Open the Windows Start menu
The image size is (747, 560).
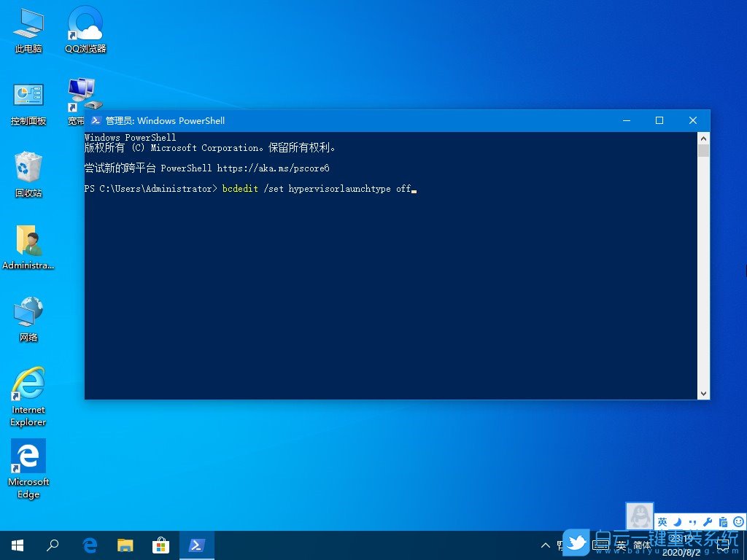pyautogui.click(x=17, y=545)
